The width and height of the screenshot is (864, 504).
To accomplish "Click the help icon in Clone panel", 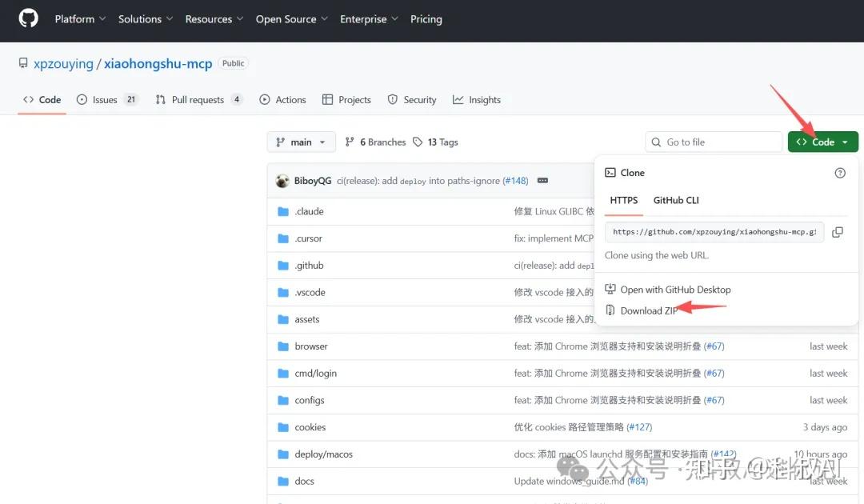I will [839, 173].
